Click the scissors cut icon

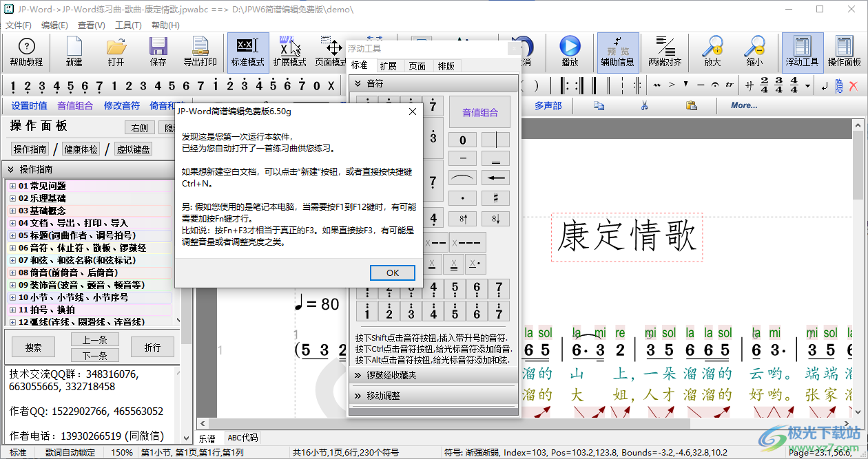click(645, 105)
